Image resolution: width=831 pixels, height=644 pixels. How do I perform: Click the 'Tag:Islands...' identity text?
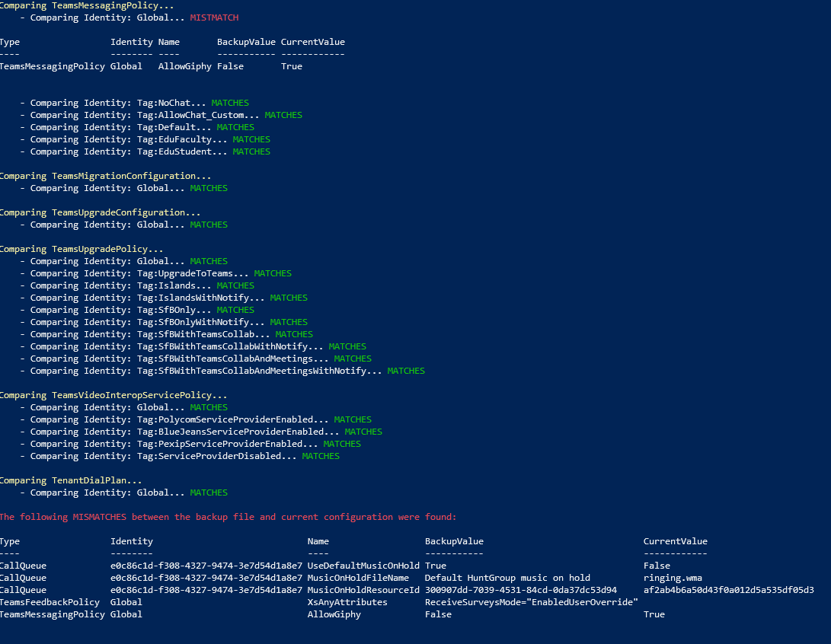click(174, 285)
